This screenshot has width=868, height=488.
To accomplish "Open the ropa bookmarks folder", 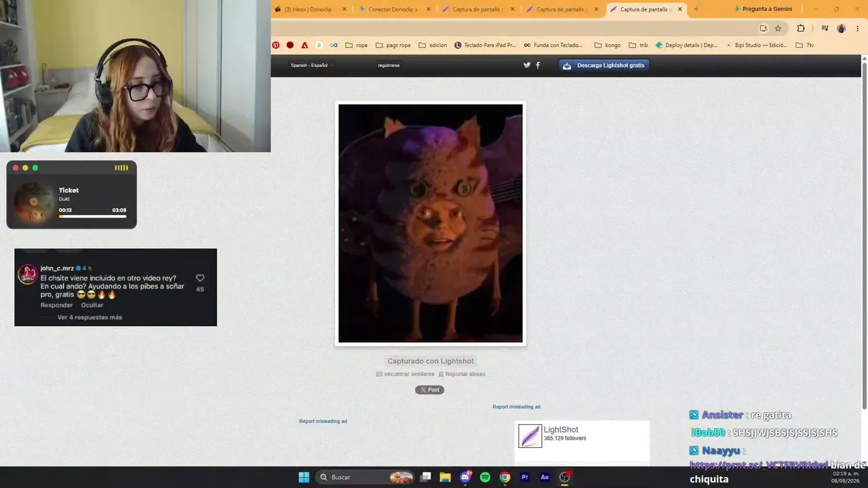I will tap(357, 45).
